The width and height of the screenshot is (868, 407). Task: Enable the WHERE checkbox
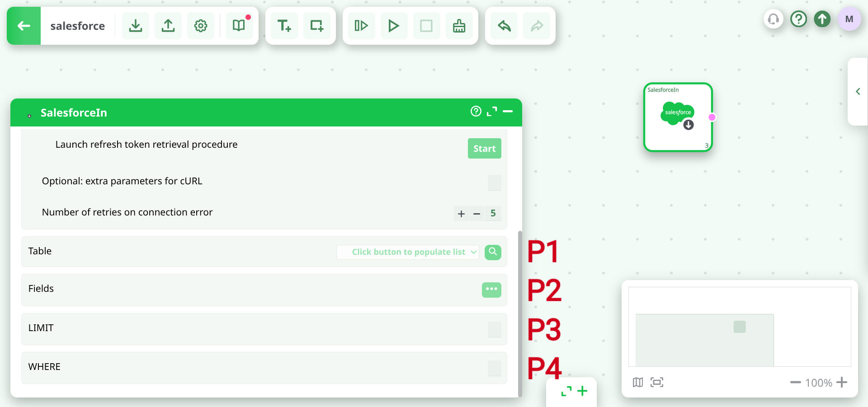(x=495, y=368)
